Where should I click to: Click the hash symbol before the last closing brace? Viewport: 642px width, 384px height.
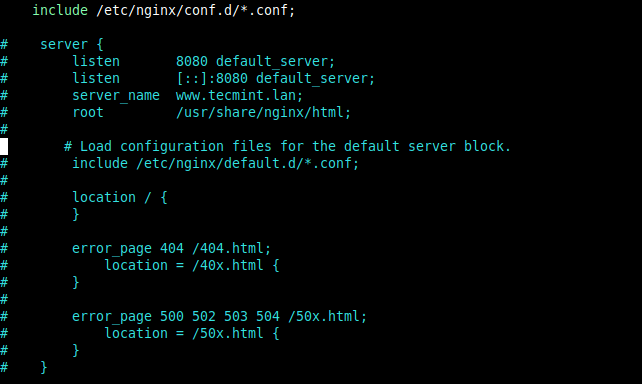[4, 367]
